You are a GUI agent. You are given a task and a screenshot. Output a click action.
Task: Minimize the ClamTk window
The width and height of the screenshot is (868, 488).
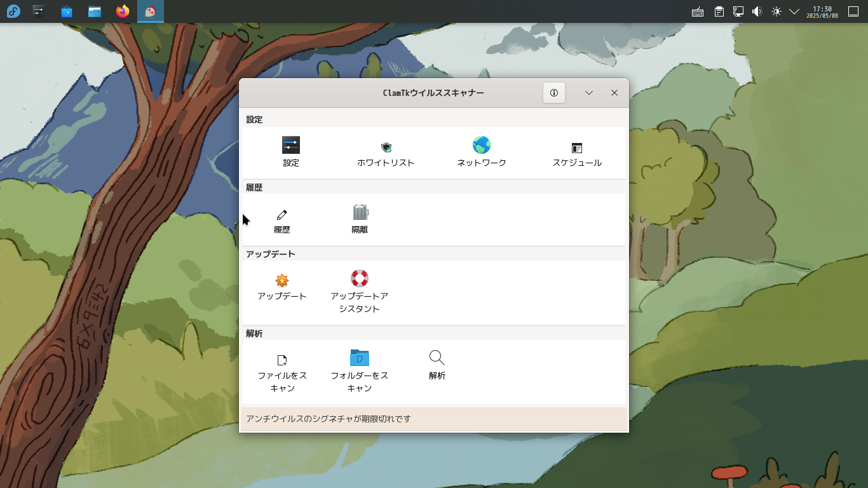[589, 93]
